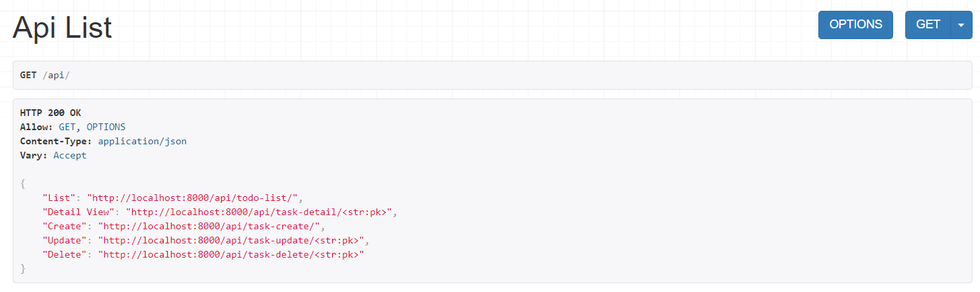The height and width of the screenshot is (292, 980).
Task: Follow the task-update API URL link
Action: tap(232, 240)
